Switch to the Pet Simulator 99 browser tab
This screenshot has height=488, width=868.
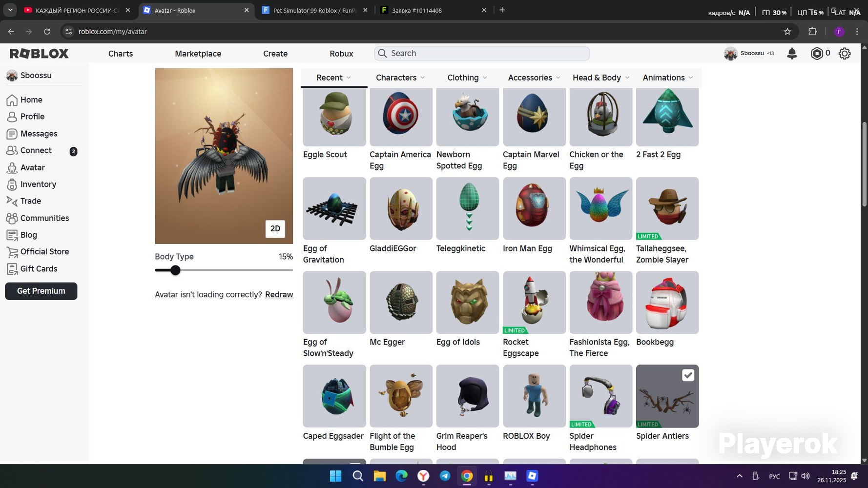314,10
